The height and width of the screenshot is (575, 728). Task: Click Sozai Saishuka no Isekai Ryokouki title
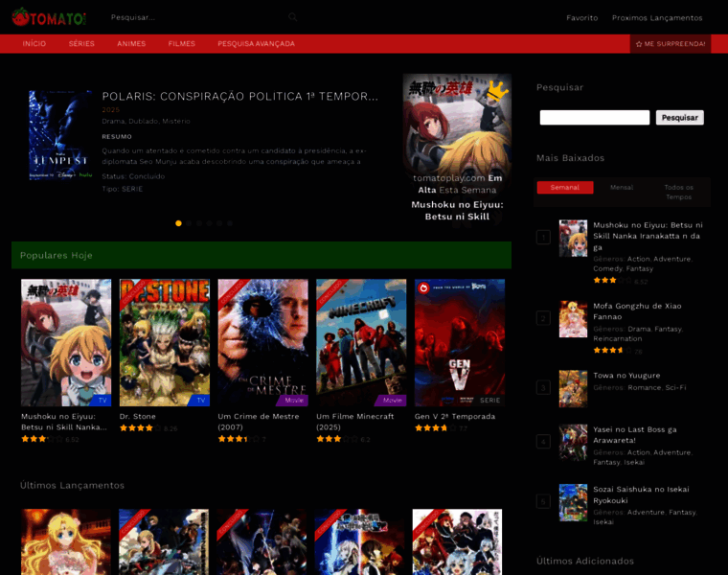pyautogui.click(x=641, y=494)
